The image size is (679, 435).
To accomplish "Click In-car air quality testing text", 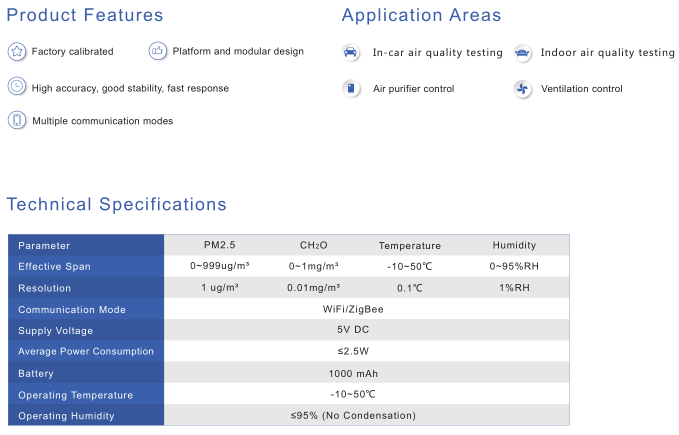I will [437, 53].
